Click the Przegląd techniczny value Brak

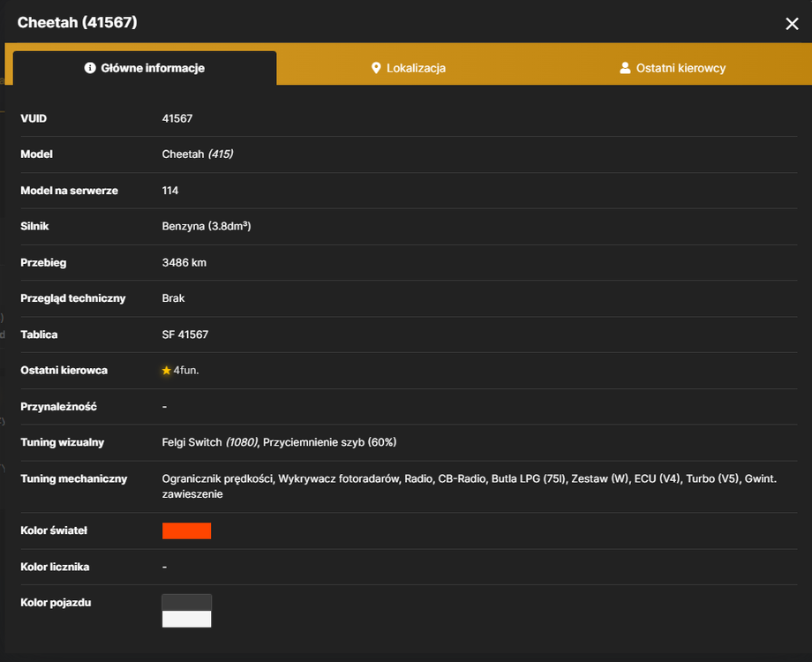[x=173, y=298]
